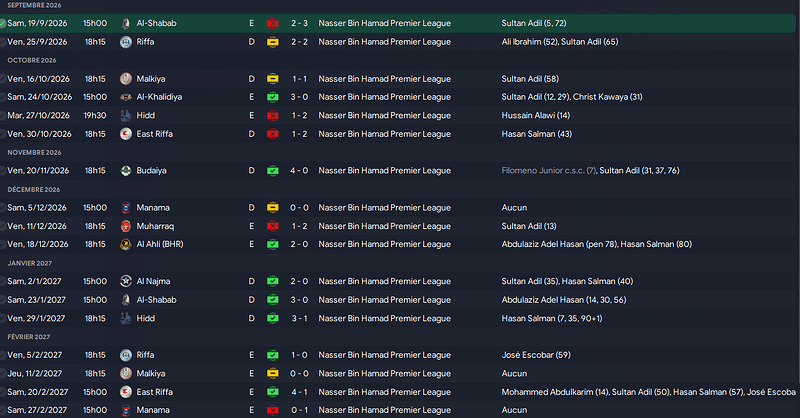Click the red loss icon for Hidd 27/10/2026
Image resolution: width=800 pixels, height=418 pixels.
(x=273, y=116)
